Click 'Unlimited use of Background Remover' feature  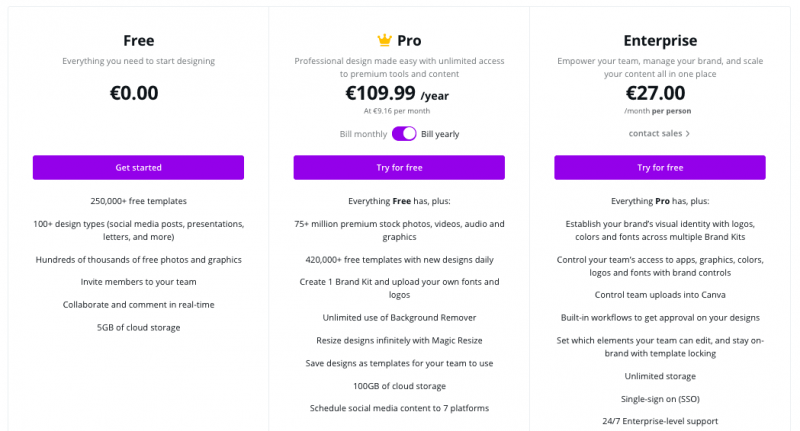(399, 318)
